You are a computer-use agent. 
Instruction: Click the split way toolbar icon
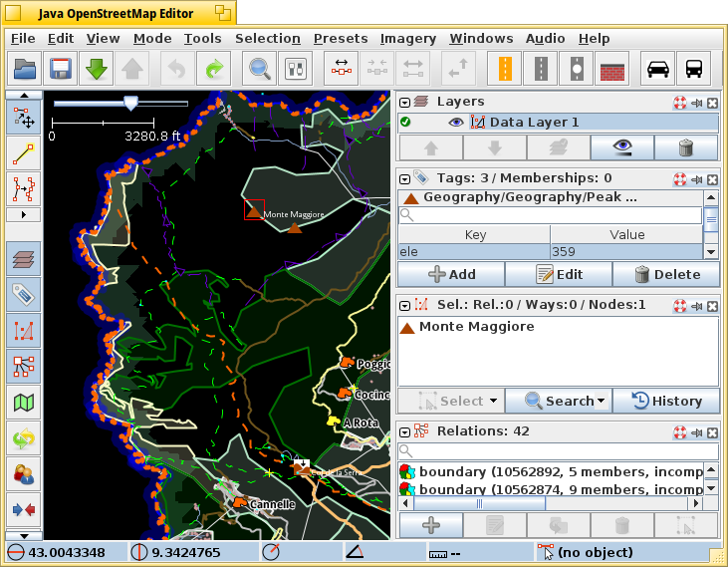[x=342, y=69]
